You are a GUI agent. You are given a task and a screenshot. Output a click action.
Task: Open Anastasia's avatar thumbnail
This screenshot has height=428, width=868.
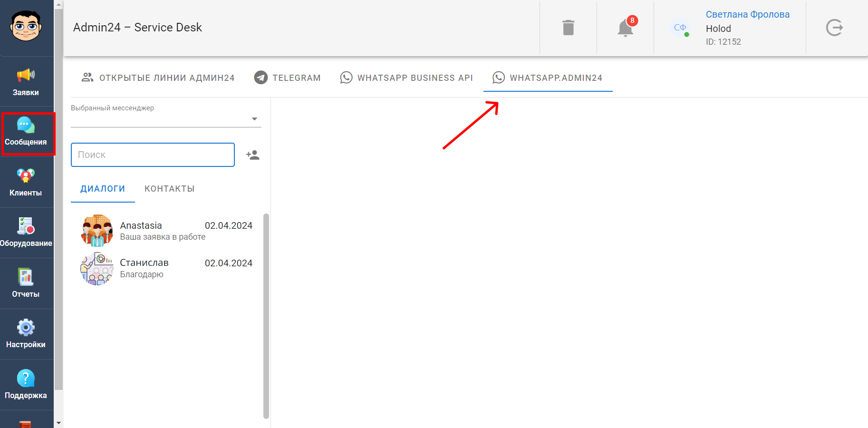pyautogui.click(x=97, y=231)
